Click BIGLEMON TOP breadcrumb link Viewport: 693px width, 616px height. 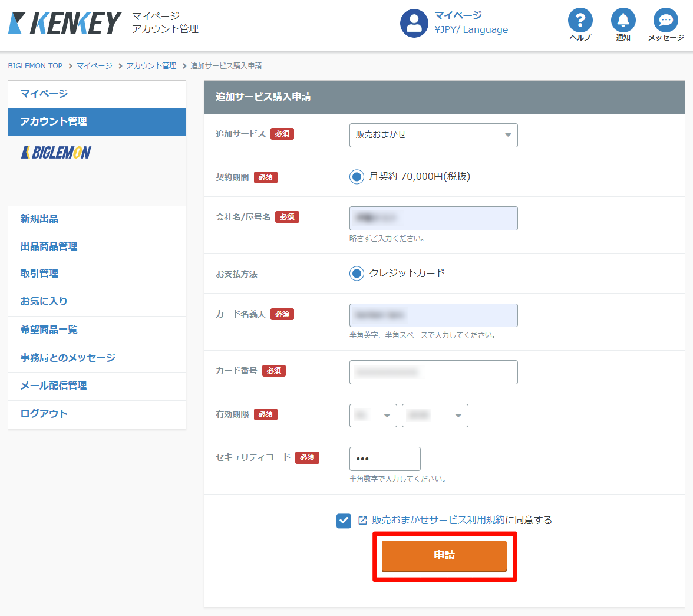pyautogui.click(x=35, y=66)
